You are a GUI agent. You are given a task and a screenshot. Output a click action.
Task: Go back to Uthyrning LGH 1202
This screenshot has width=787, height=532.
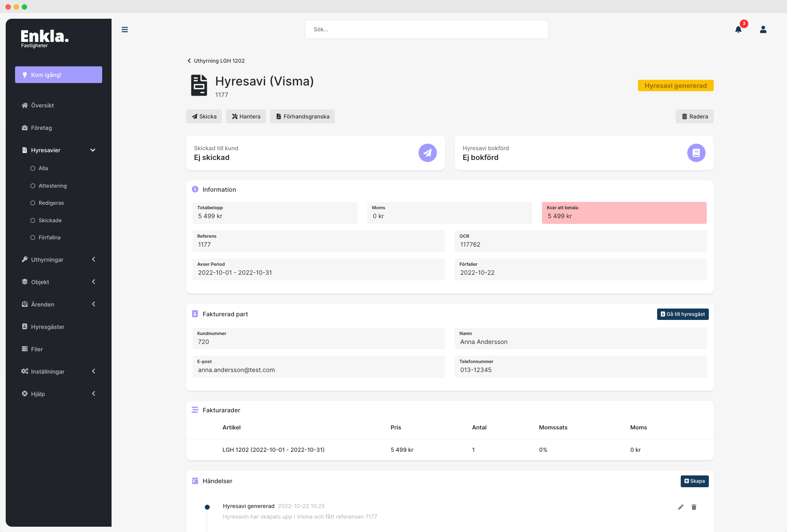click(216, 61)
